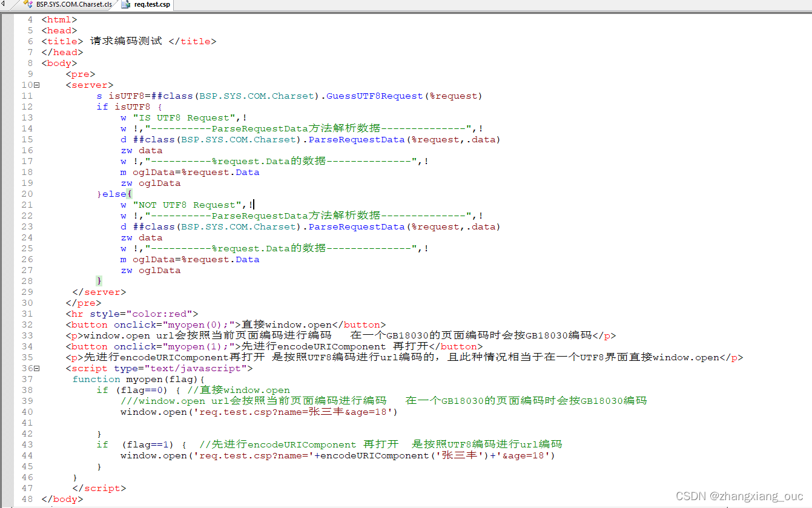This screenshot has height=508, width=812.
Task: Click 'zw data' on line 16
Action: [141, 151]
